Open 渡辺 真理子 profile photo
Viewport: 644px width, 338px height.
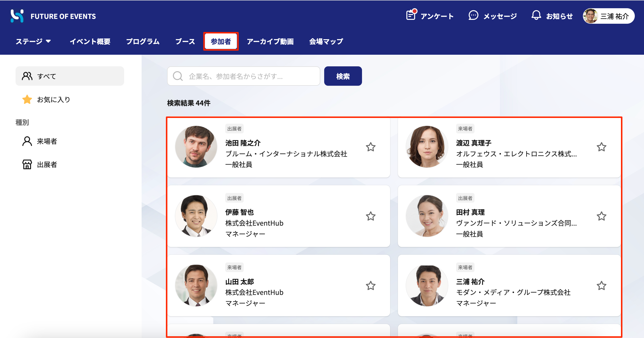tap(427, 147)
